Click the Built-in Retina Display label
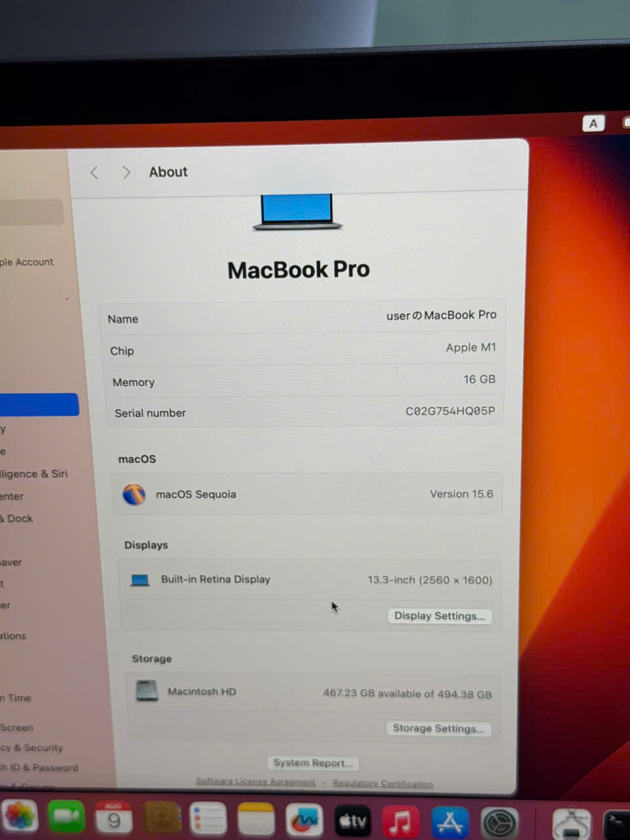 point(216,579)
